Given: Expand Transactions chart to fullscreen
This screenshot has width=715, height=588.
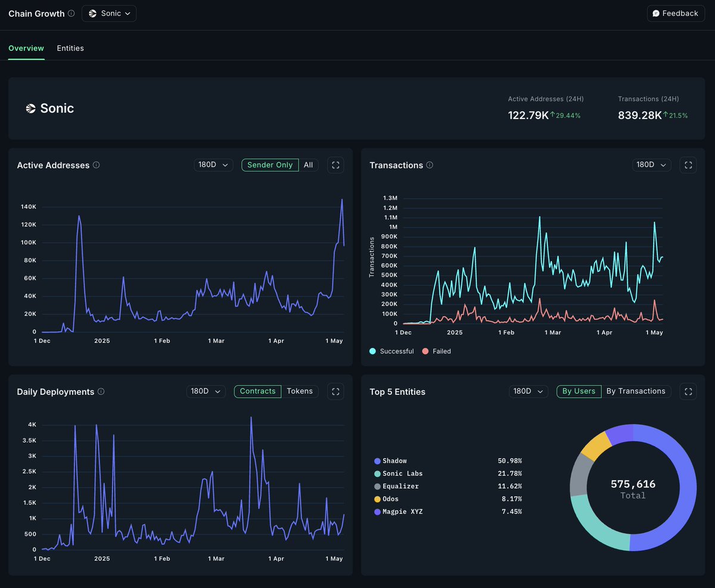Looking at the screenshot, I should 688,165.
